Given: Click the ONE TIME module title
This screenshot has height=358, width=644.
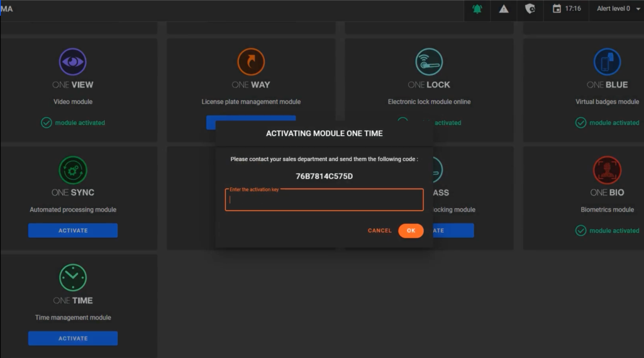Looking at the screenshot, I should click(73, 301).
